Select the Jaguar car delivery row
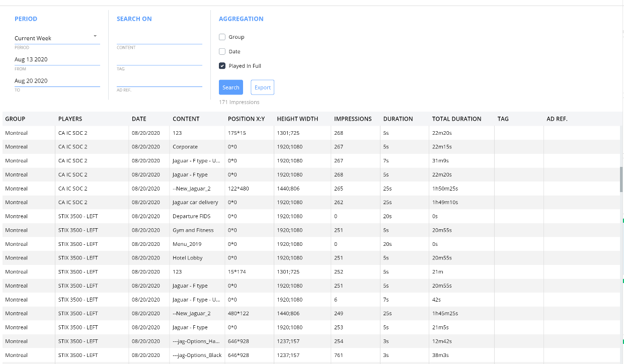Screen dimensions: 624x364 pyautogui.click(x=195, y=202)
